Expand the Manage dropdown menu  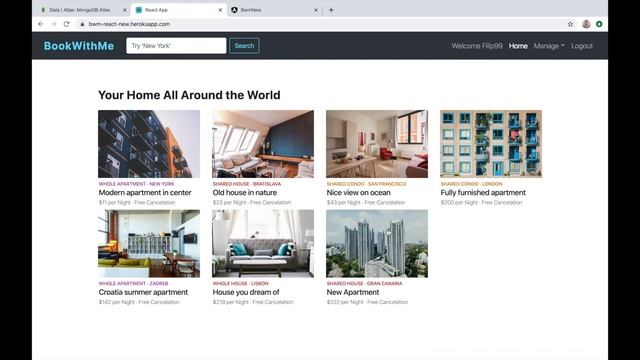[x=549, y=46]
